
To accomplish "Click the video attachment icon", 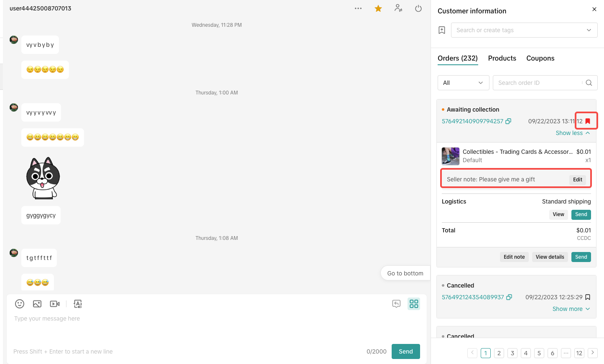I will pos(55,304).
